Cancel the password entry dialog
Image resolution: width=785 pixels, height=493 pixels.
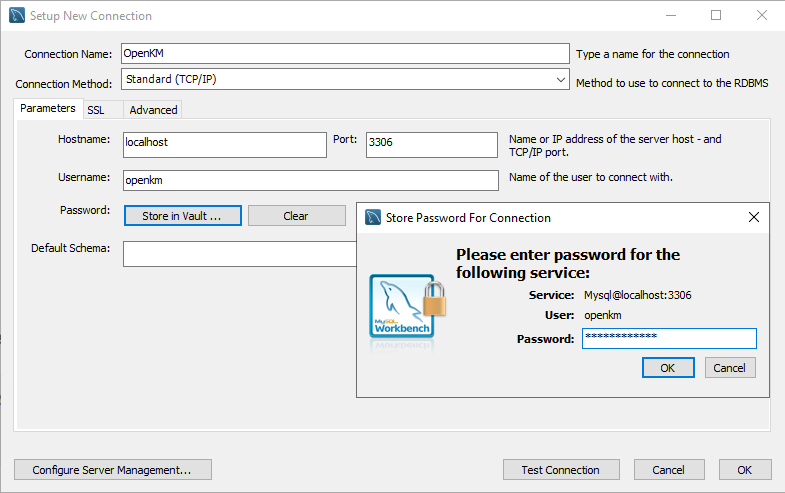730,368
